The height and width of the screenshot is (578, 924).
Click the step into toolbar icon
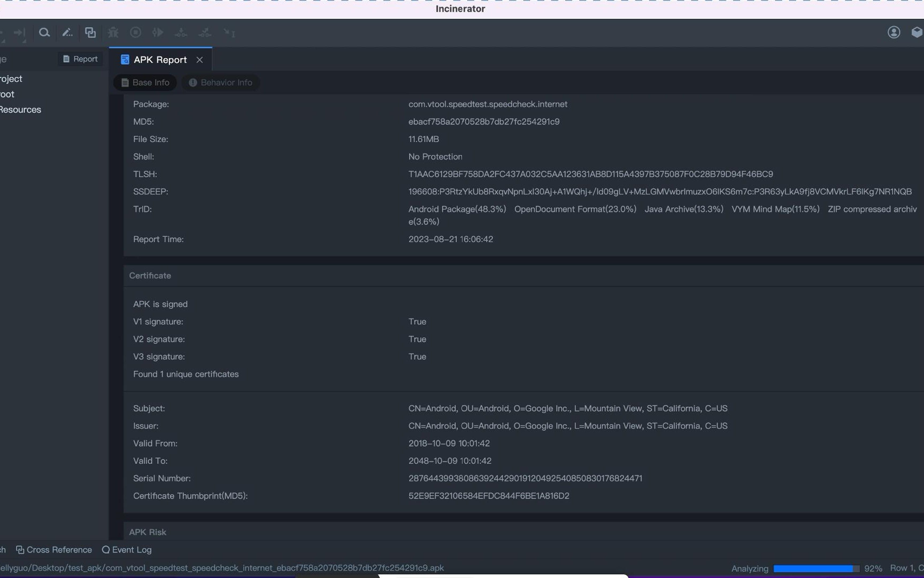pyautogui.click(x=180, y=32)
